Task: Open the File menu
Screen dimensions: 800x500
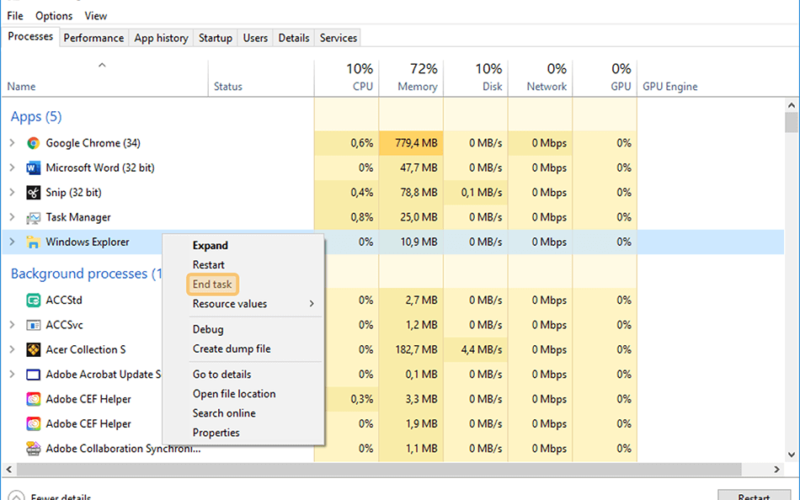Action: [15, 16]
